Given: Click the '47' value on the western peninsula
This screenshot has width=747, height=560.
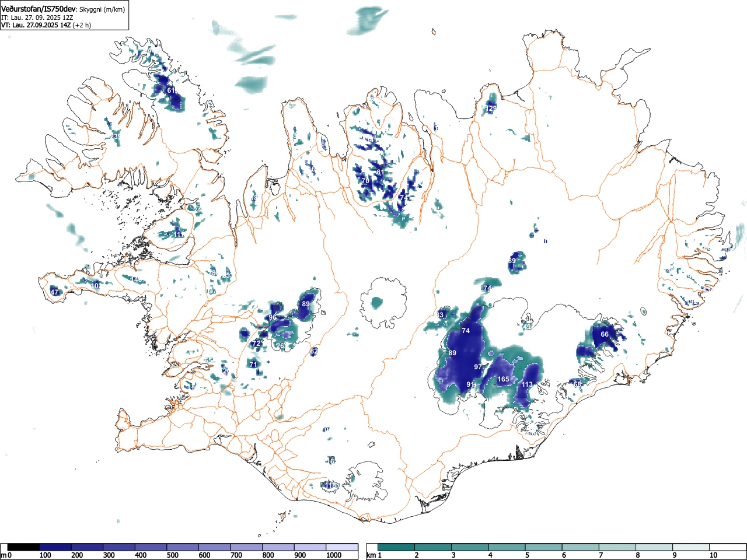Looking at the screenshot, I should point(54,292).
